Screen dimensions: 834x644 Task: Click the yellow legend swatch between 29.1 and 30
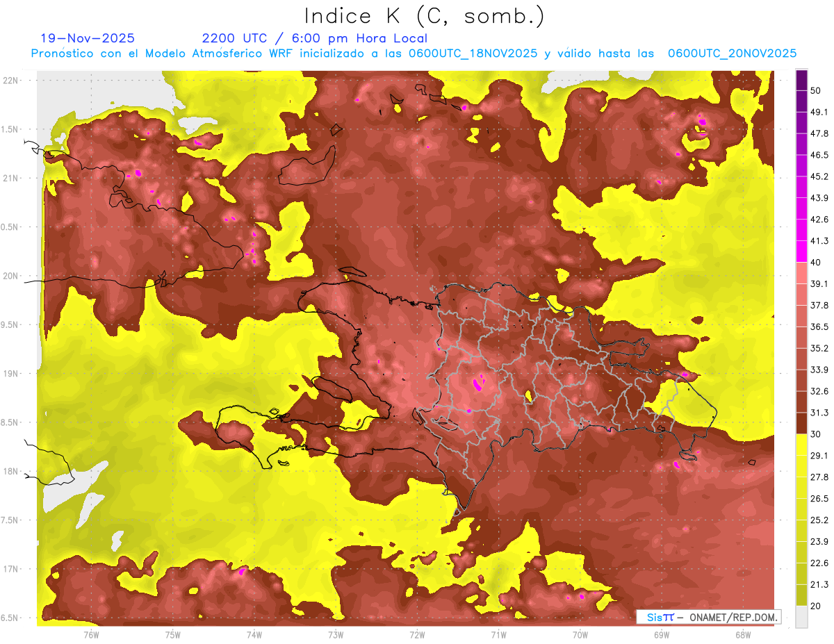(801, 445)
